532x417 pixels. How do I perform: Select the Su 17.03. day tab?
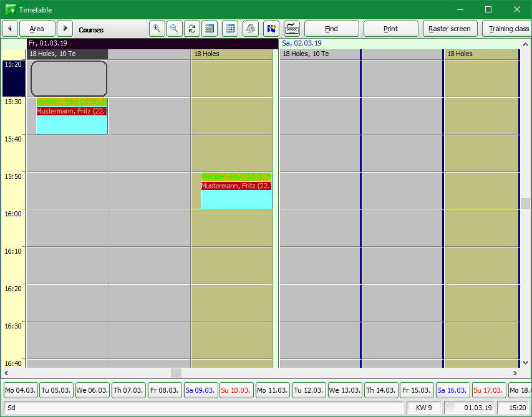click(489, 390)
